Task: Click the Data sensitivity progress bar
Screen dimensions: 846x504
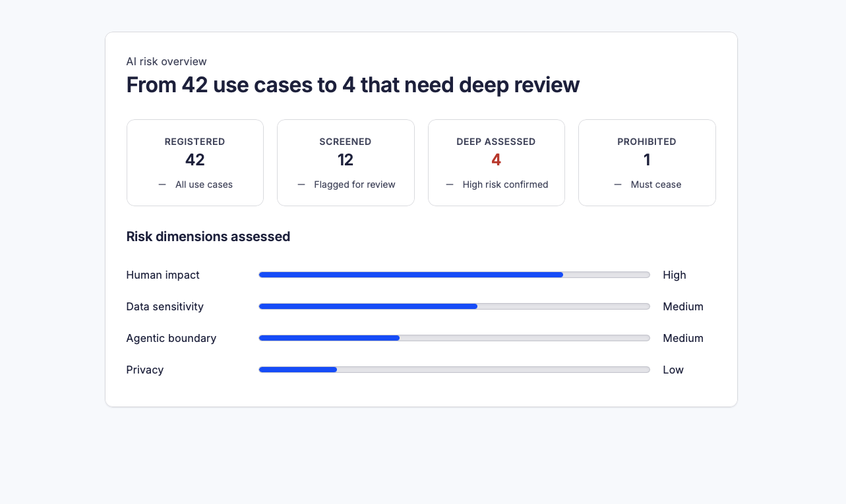Action: (454, 306)
